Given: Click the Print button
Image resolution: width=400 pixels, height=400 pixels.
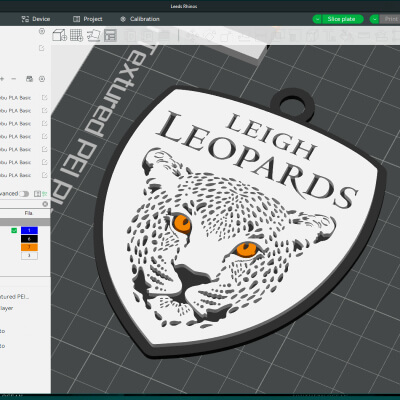Looking at the screenshot, I should [x=390, y=19].
